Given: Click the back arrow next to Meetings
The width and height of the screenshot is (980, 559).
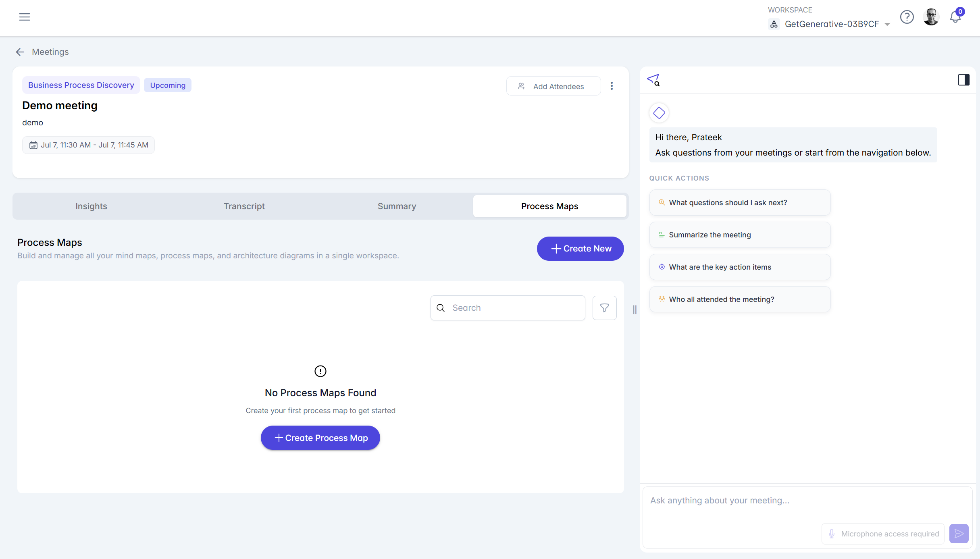Looking at the screenshot, I should click(20, 52).
